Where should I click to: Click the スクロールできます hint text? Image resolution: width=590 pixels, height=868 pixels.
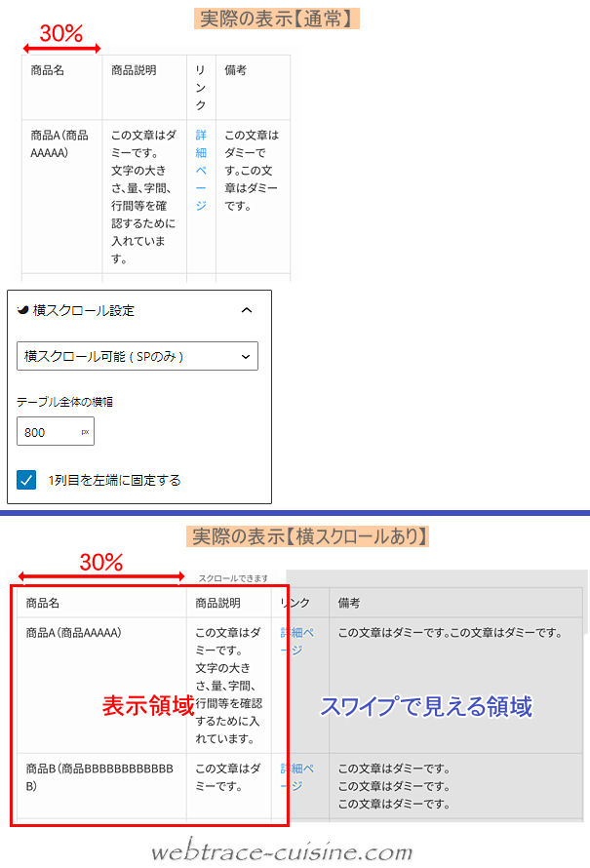click(x=233, y=578)
